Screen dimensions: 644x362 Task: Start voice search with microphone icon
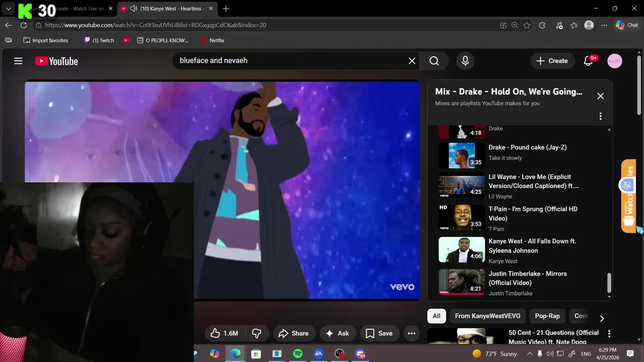tap(465, 61)
